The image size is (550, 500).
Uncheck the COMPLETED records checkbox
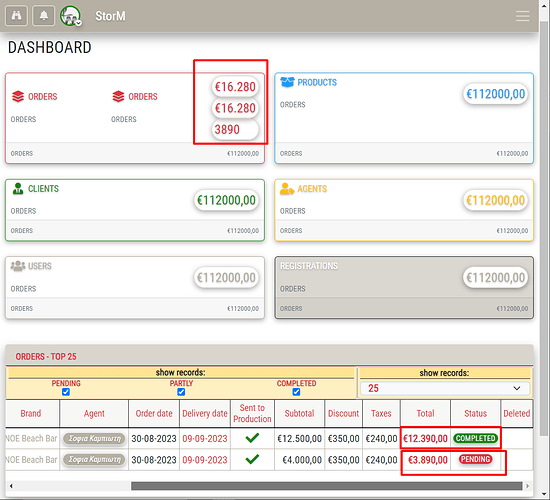coord(296,392)
